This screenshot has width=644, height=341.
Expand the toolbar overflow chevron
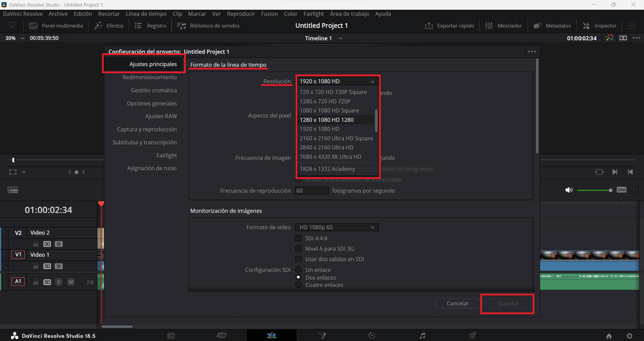(631, 26)
